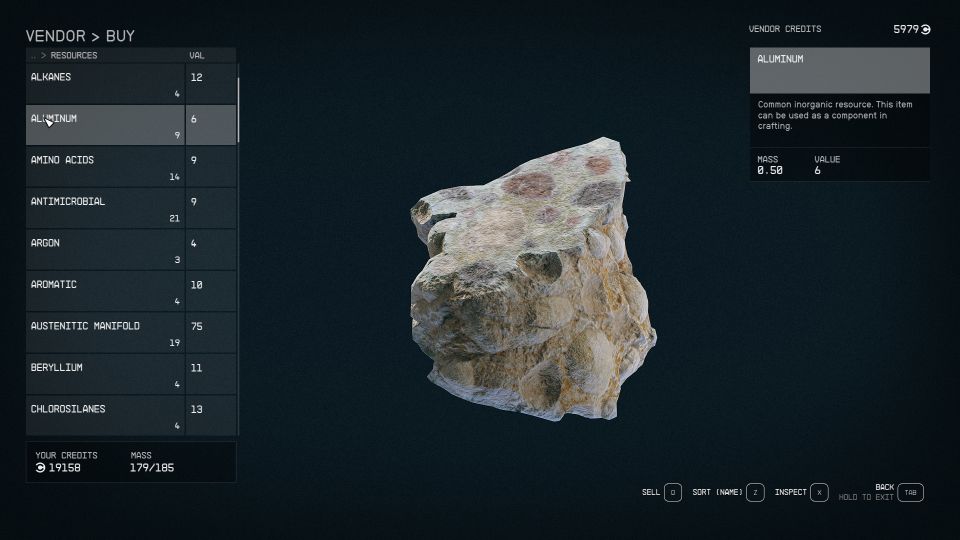Viewport: 960px width, 540px height.
Task: Click the Back TAB key icon
Action: (910, 492)
